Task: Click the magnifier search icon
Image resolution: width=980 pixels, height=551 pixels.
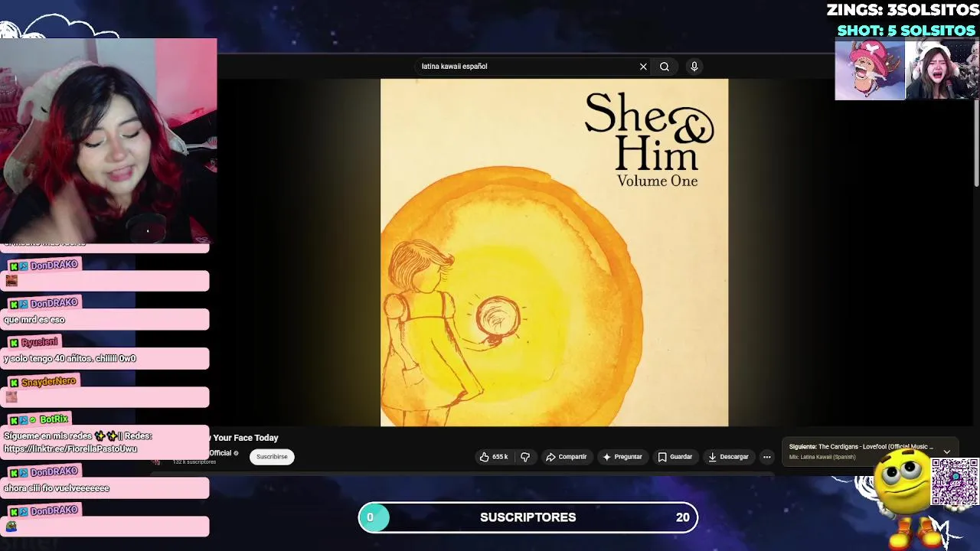Action: coord(665,67)
